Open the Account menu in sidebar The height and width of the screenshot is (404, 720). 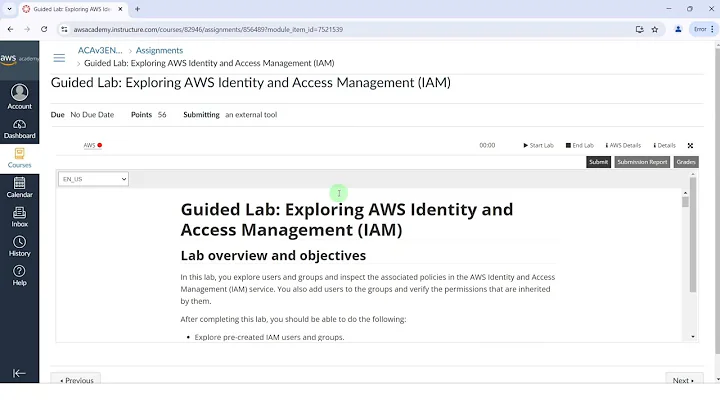coord(19,96)
